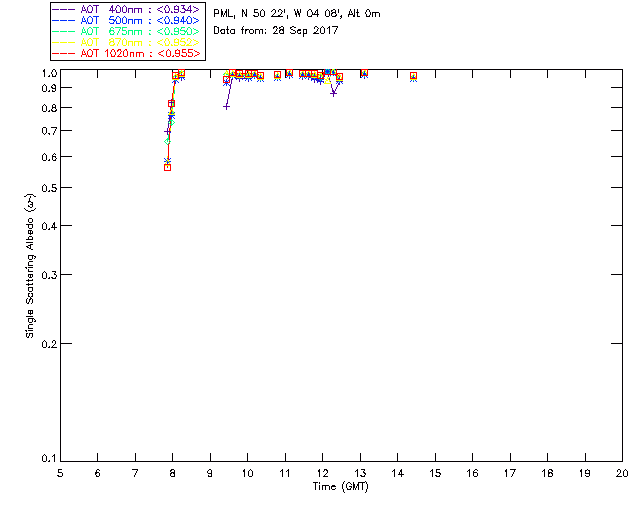
Task: Click y-axis tick label 0.2
Action: [x=49, y=344]
